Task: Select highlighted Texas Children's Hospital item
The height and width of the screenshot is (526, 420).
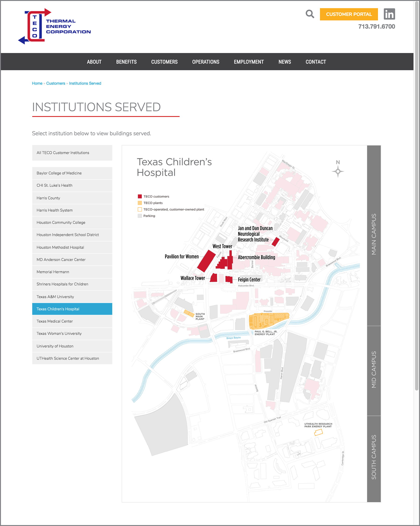Action: pos(72,309)
